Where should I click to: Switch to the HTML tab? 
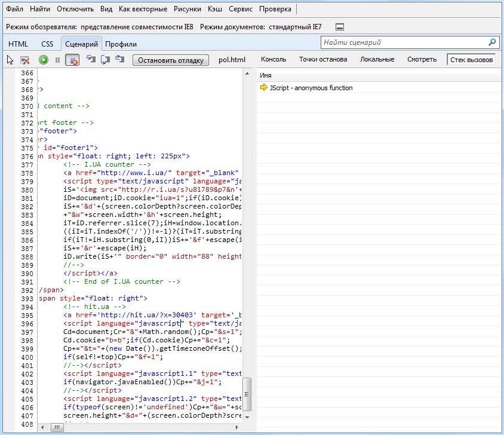(x=18, y=44)
